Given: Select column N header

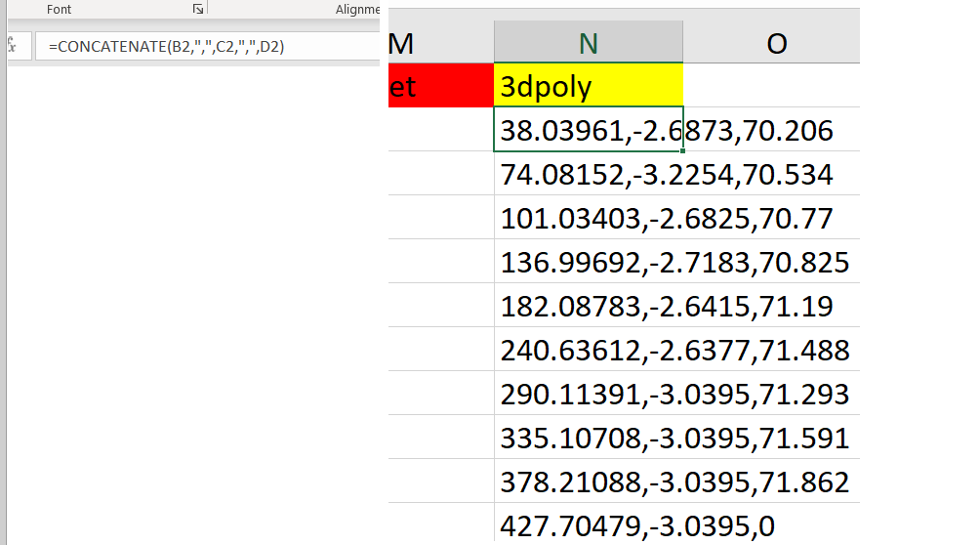Looking at the screenshot, I should [x=589, y=42].
